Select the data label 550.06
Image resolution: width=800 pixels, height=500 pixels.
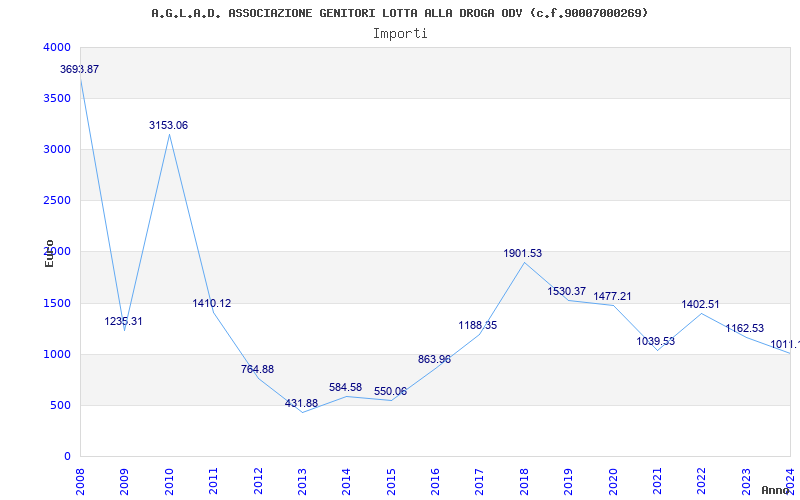click(x=390, y=391)
